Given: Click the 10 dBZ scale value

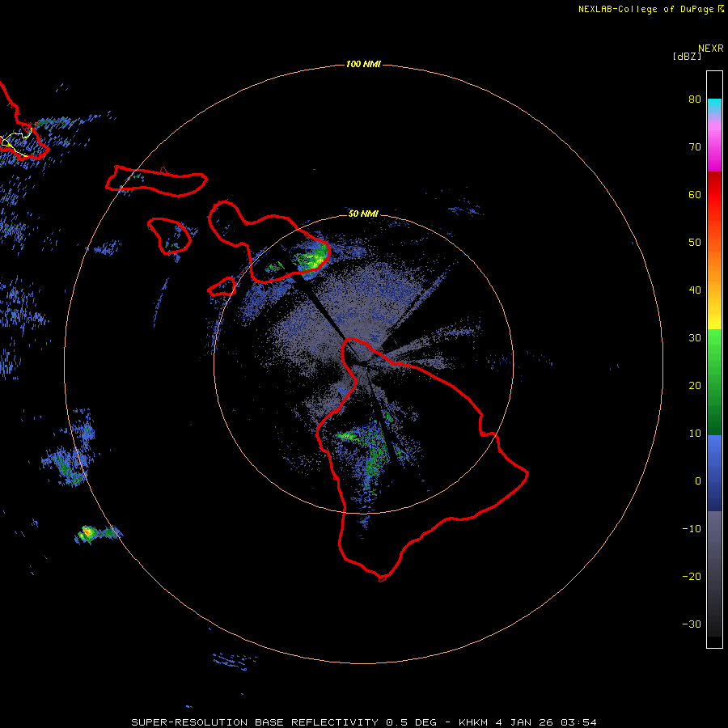Looking at the screenshot, I should pyautogui.click(x=695, y=434).
